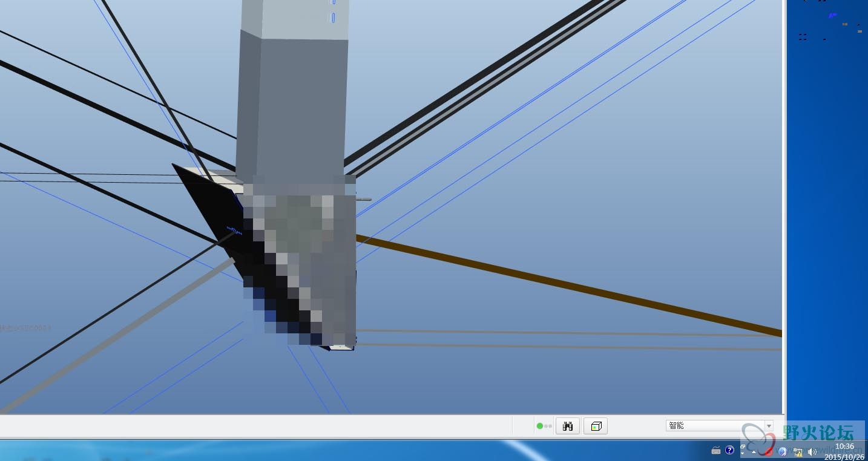The image size is (868, 461).
Task: Open the network status tray icon
Action: 798,451
